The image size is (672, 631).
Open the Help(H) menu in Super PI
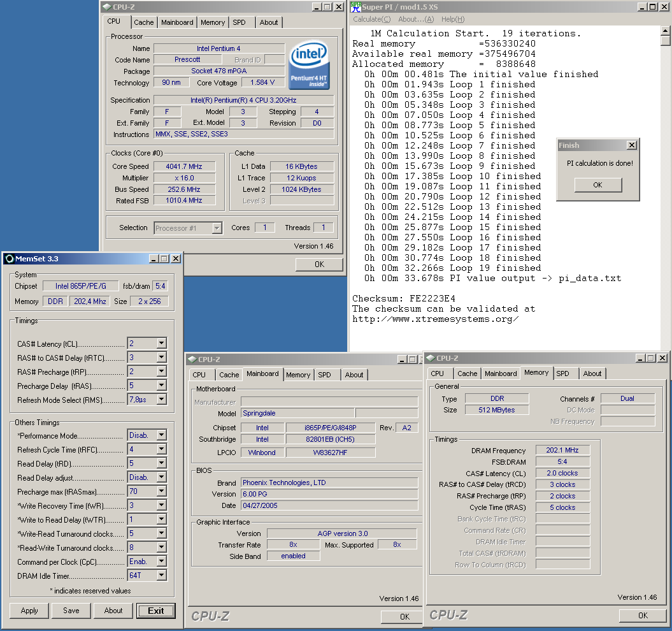pos(453,19)
